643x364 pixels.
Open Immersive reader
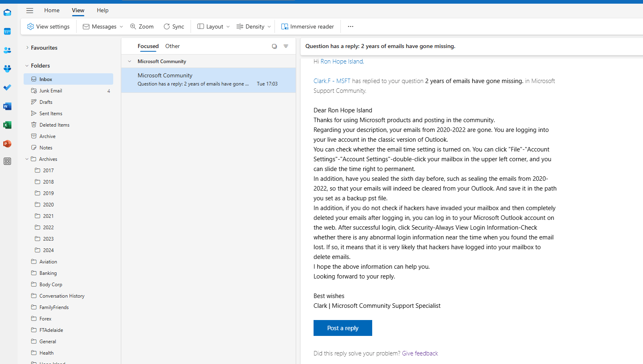coord(307,26)
